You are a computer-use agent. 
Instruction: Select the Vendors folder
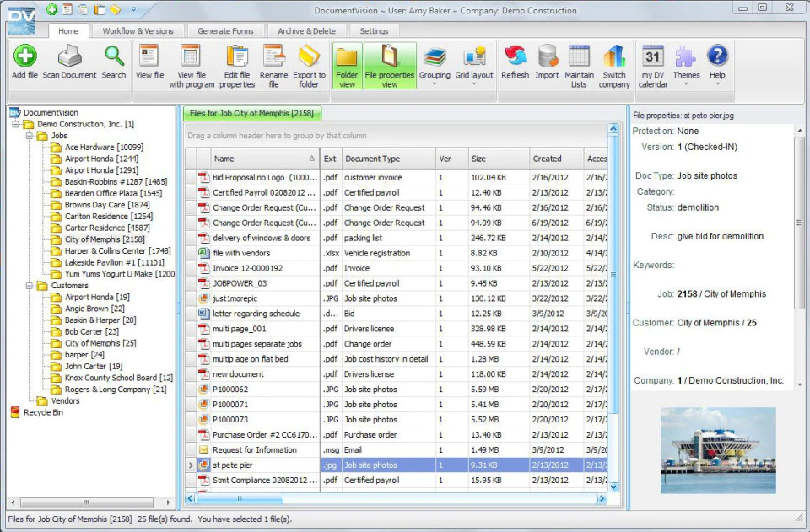pyautogui.click(x=65, y=401)
